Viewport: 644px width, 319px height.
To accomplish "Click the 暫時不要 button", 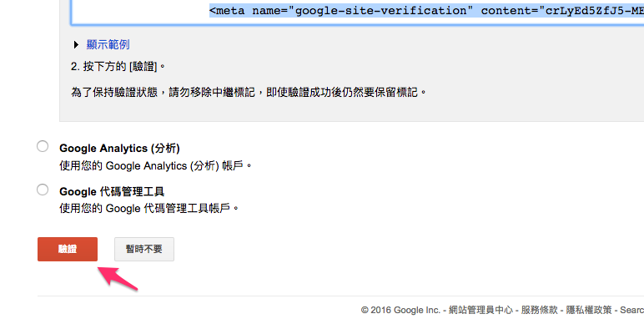I will [144, 249].
